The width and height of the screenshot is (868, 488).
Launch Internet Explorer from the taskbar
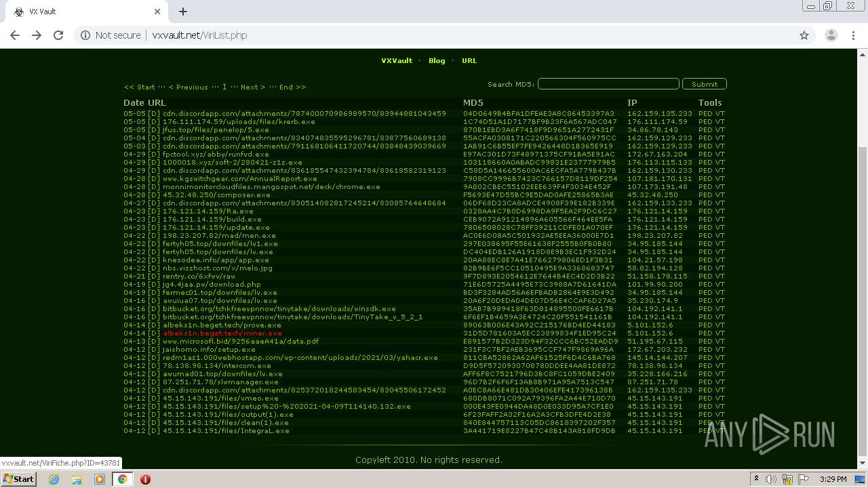pos(54,479)
